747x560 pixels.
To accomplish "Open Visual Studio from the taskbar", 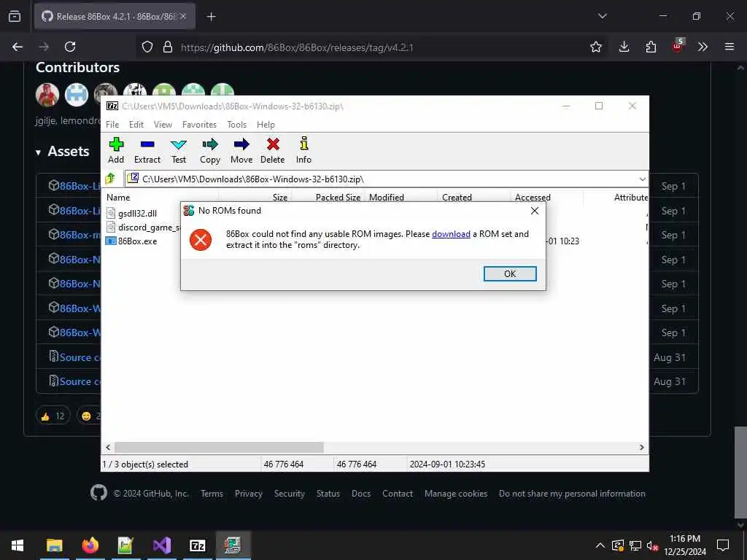I will pos(161,545).
